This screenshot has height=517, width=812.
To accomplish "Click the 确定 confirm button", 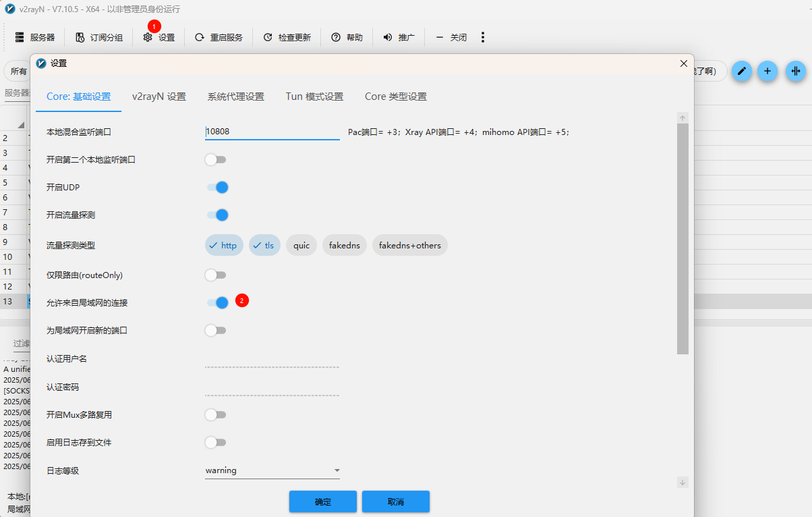I will click(x=322, y=502).
